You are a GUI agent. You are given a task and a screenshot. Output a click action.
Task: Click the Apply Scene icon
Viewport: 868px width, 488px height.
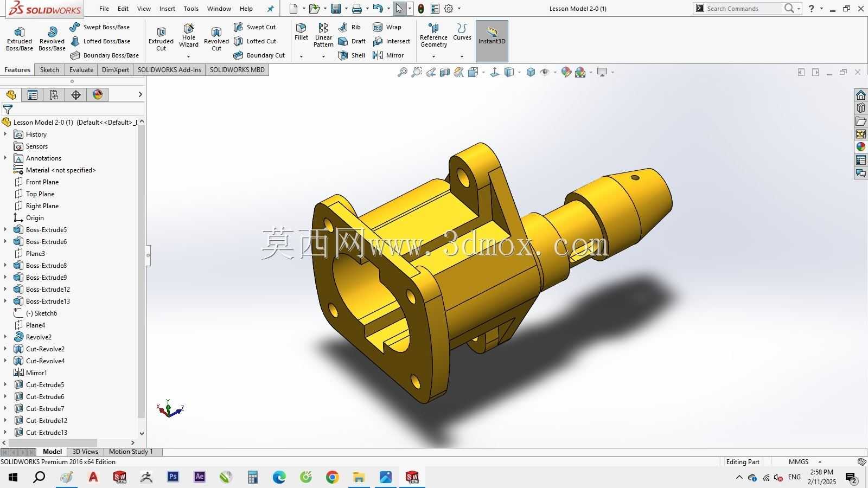pyautogui.click(x=580, y=72)
